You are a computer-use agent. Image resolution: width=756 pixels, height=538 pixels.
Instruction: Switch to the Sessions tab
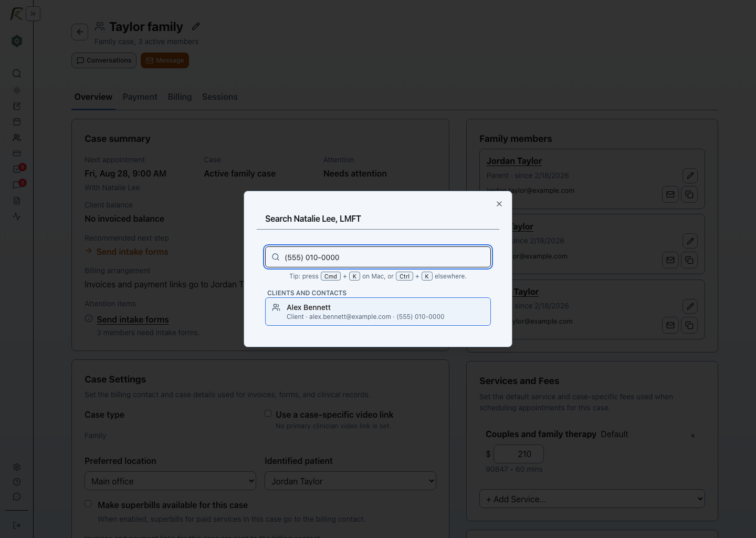coord(220,97)
